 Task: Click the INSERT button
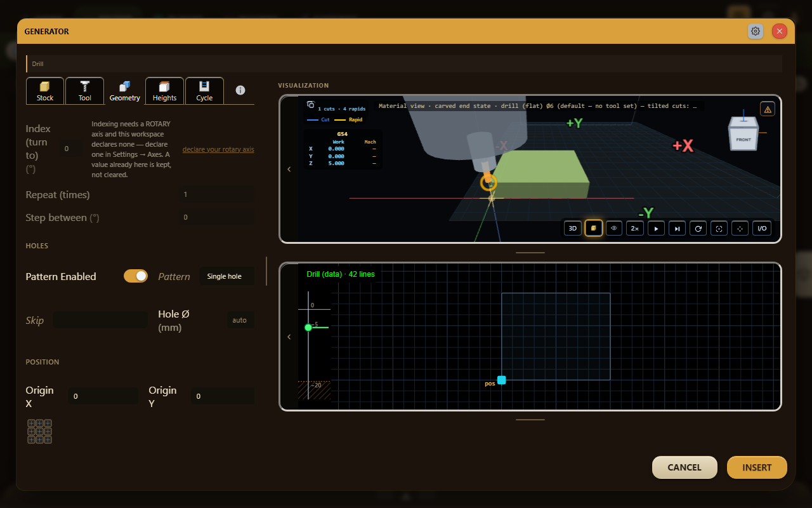[757, 467]
